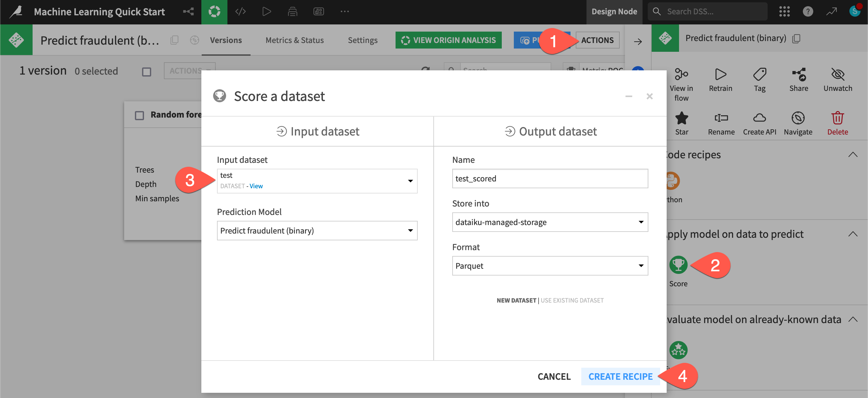Image resolution: width=868 pixels, height=398 pixels.
Task: Switch to the Metrics & Status tab
Action: (x=294, y=40)
